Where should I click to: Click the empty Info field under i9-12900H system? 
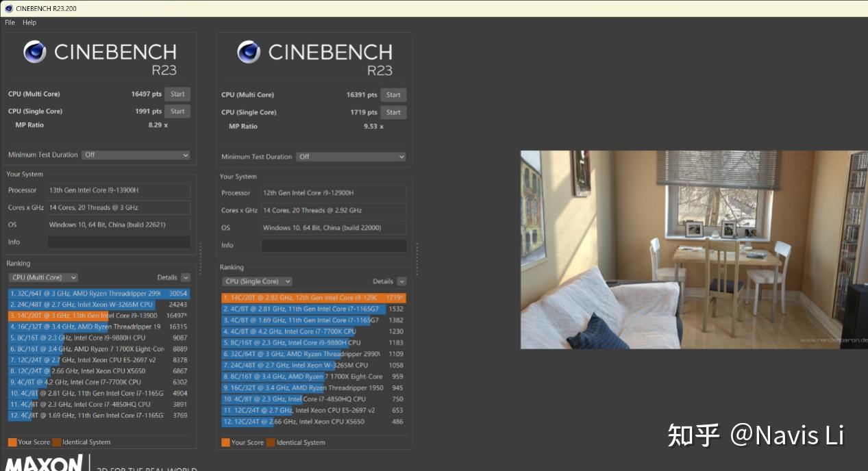click(x=334, y=245)
